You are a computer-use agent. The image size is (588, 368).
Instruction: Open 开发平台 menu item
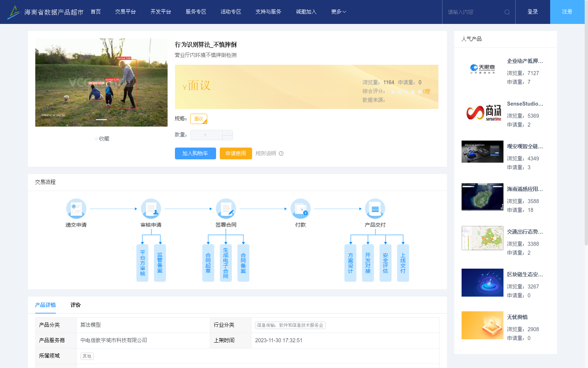tap(161, 12)
